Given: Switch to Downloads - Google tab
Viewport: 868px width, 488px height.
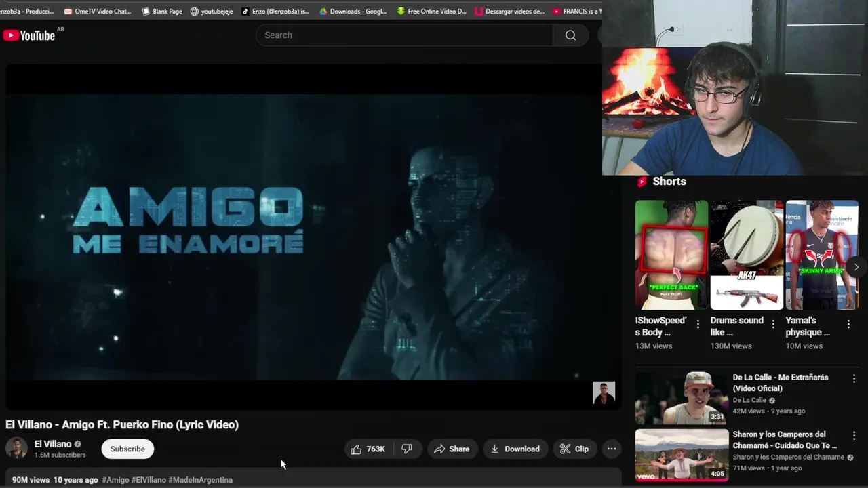Looking at the screenshot, I should (353, 11).
